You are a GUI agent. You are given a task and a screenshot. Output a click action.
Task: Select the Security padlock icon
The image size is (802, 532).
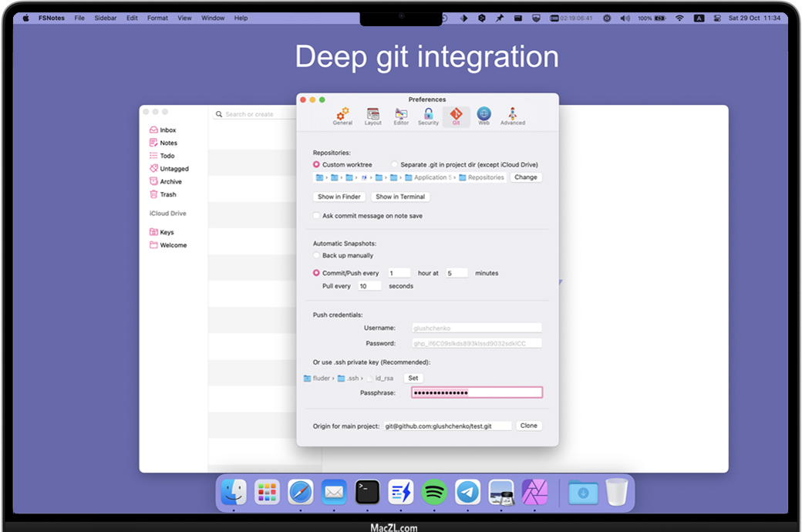(x=428, y=116)
